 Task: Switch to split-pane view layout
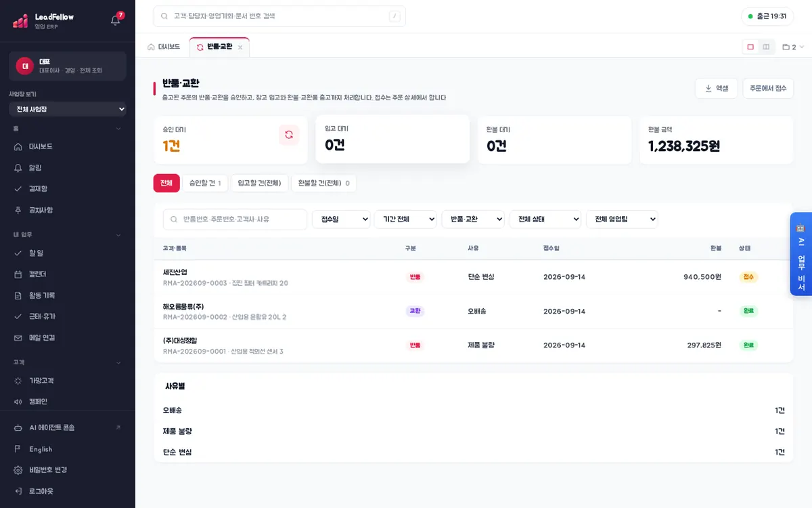coord(766,47)
